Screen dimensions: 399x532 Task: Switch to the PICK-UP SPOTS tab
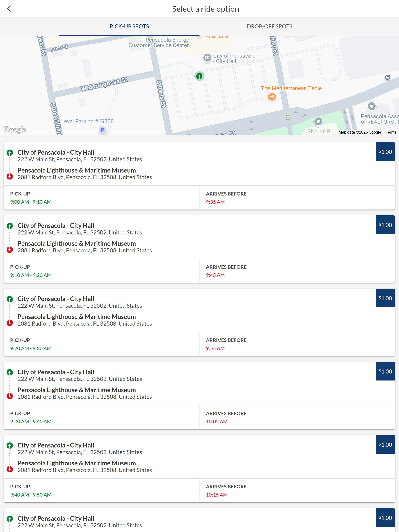pyautogui.click(x=129, y=26)
